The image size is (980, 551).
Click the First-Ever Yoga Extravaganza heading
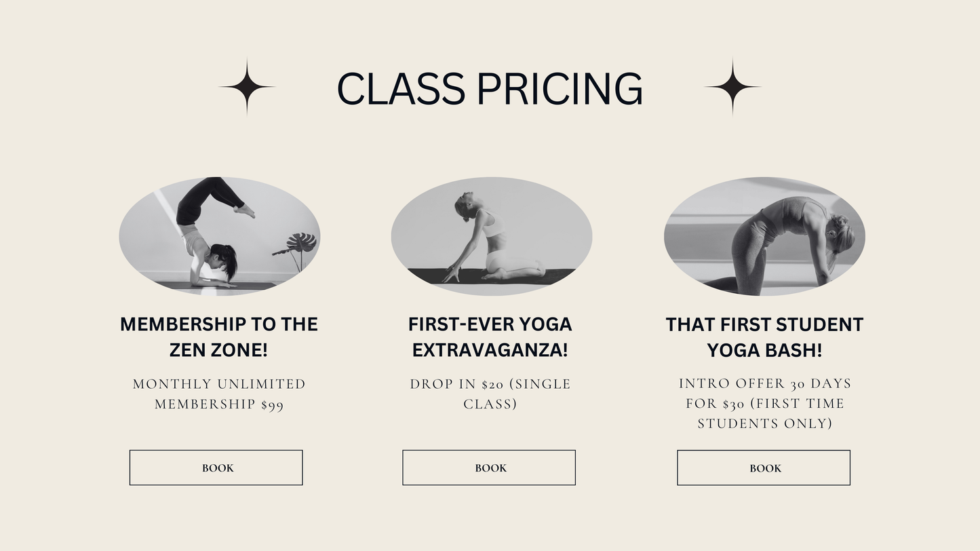[x=490, y=337]
